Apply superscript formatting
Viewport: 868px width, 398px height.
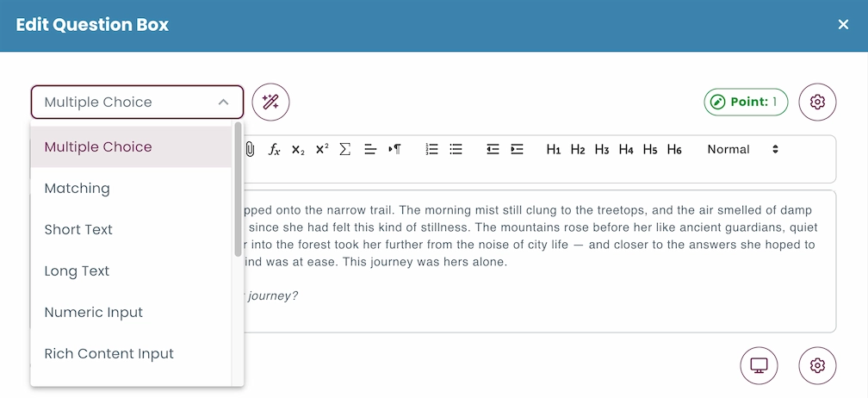[322, 149]
